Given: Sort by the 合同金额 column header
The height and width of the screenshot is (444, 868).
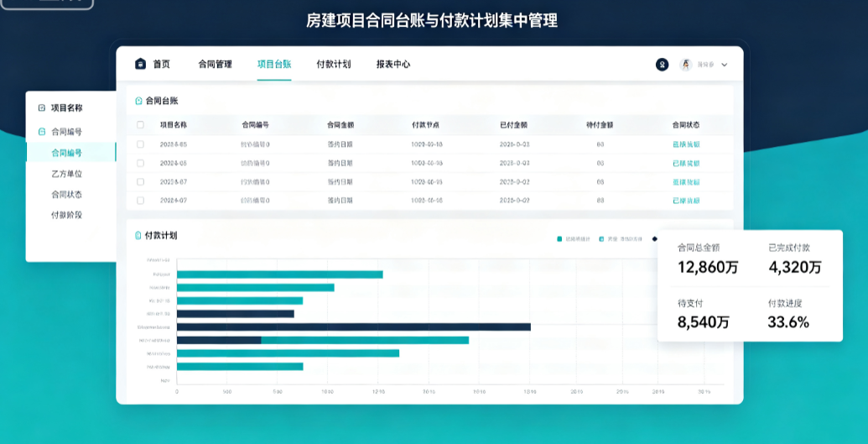Looking at the screenshot, I should pos(340,125).
